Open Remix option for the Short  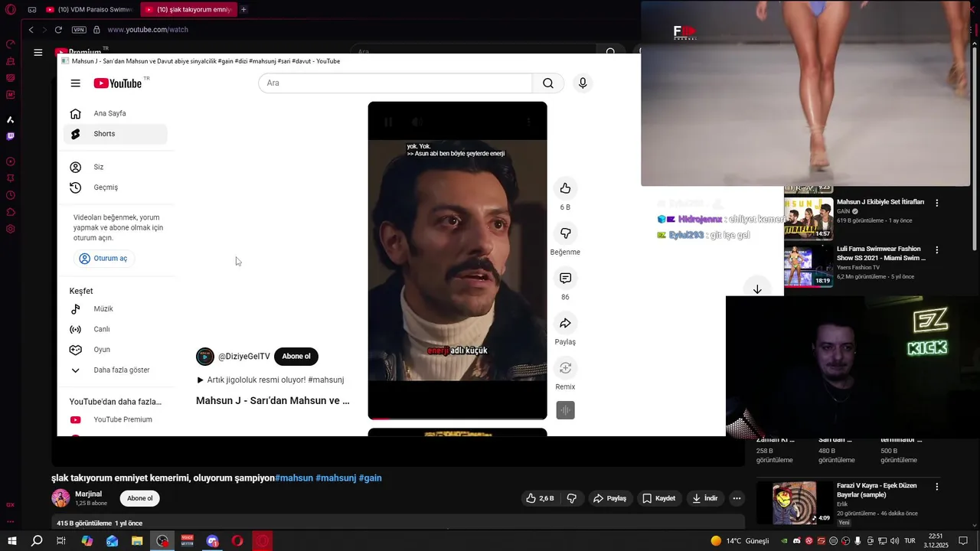point(565,368)
